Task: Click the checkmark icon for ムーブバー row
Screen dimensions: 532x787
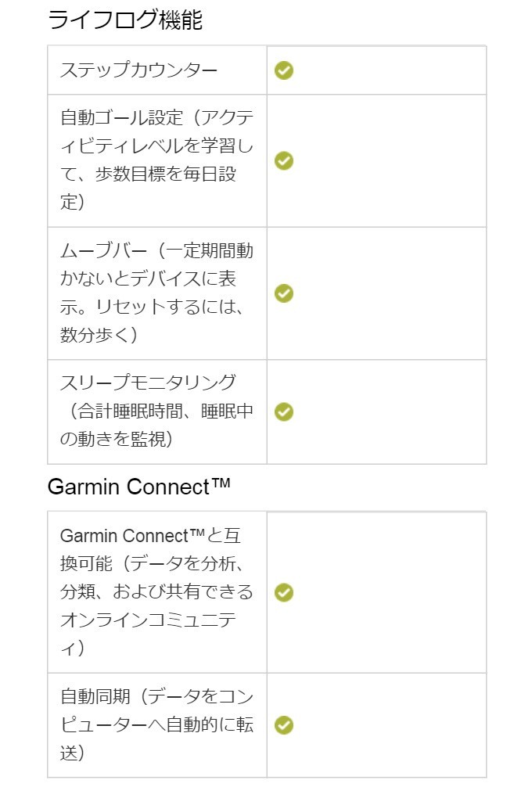Action: tap(283, 293)
